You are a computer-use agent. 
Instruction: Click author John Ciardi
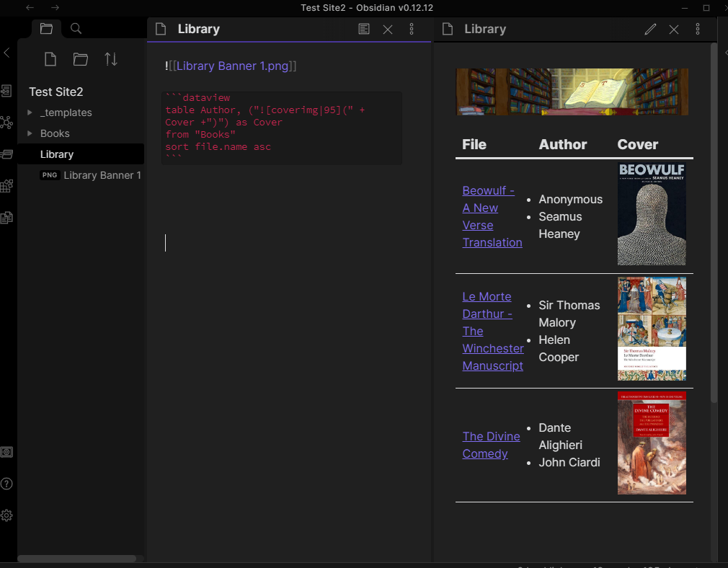(569, 462)
